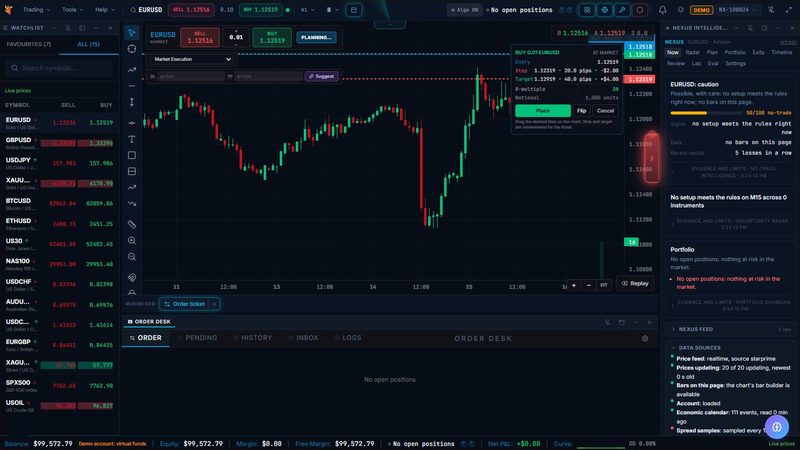Select the downtrend arrow drawing tool
Viewport: 800px width, 450px height.
(x=132, y=204)
